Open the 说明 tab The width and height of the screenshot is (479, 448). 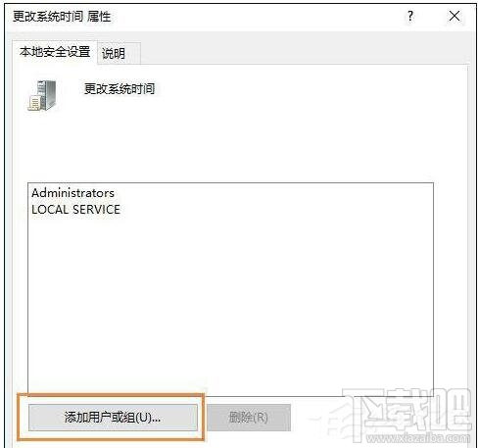point(119,54)
